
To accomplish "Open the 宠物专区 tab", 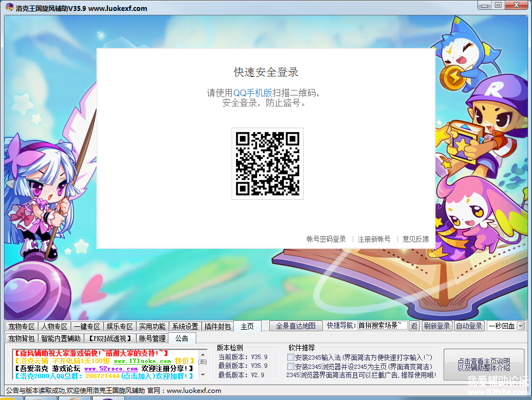I will [21, 326].
